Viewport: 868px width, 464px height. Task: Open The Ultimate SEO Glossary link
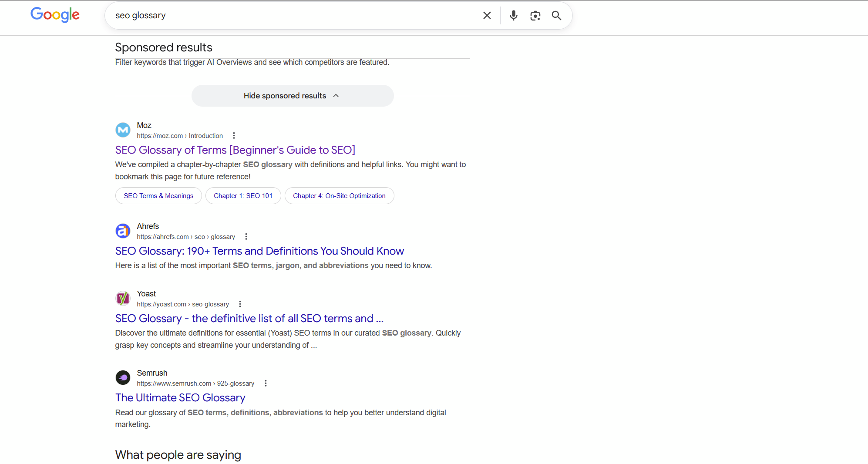180,397
